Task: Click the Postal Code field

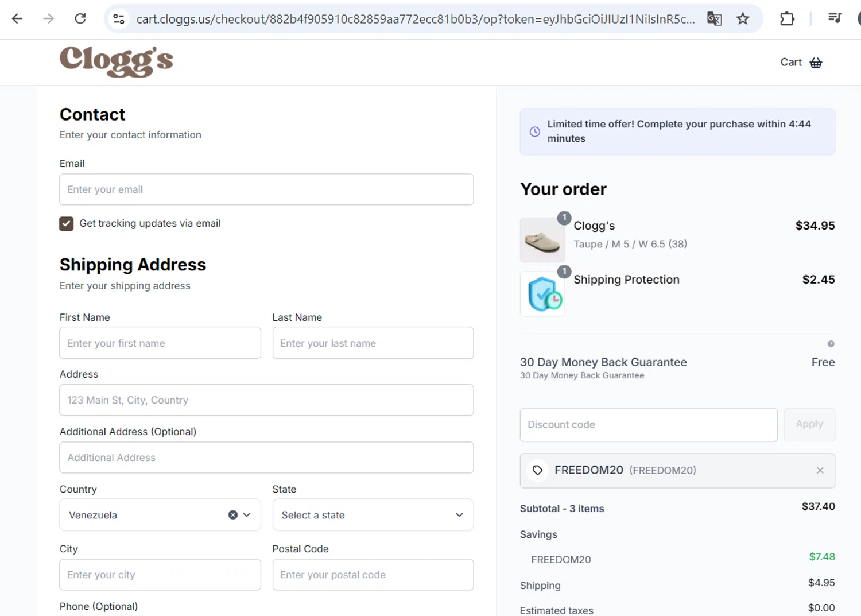Action: point(373,575)
